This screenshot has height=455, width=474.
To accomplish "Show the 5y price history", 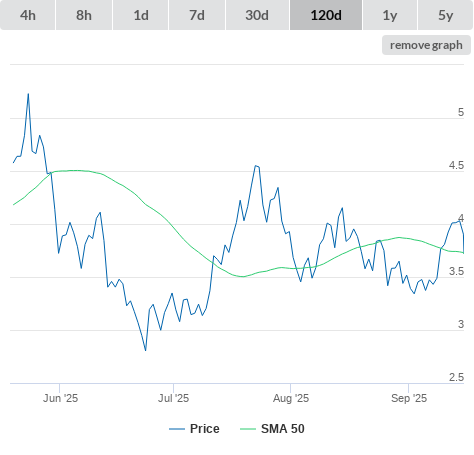I will (446, 15).
